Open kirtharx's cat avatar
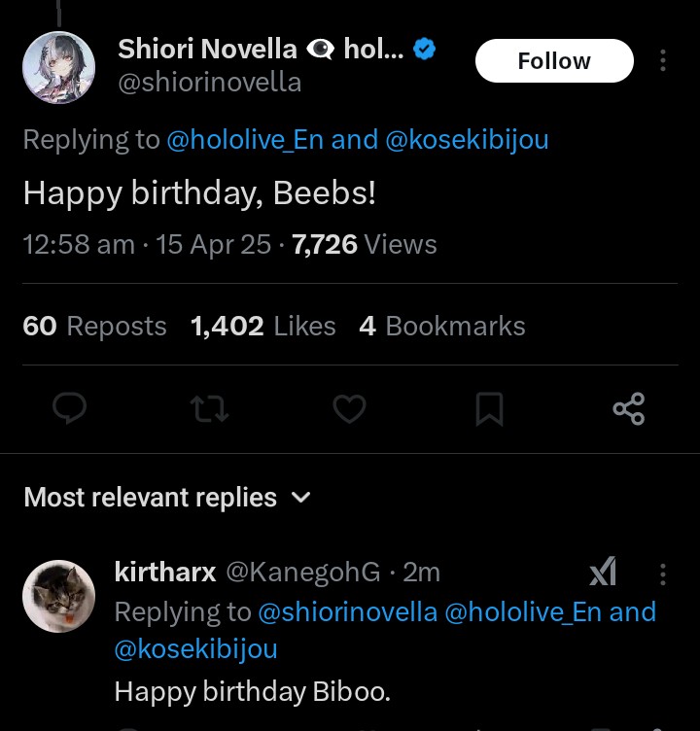The height and width of the screenshot is (731, 700). tap(58, 596)
